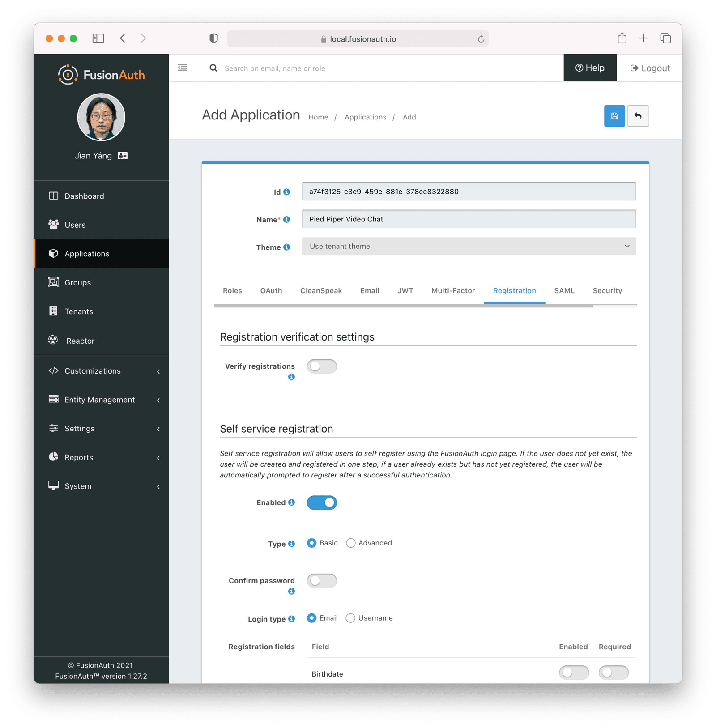
Task: Follow the Applications breadcrumb link
Action: (x=365, y=117)
